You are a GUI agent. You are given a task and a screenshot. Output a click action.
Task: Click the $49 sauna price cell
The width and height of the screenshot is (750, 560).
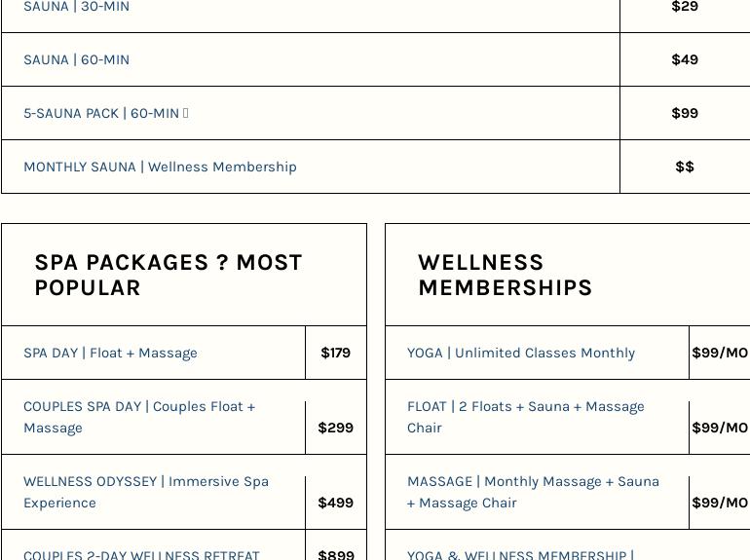685,59
